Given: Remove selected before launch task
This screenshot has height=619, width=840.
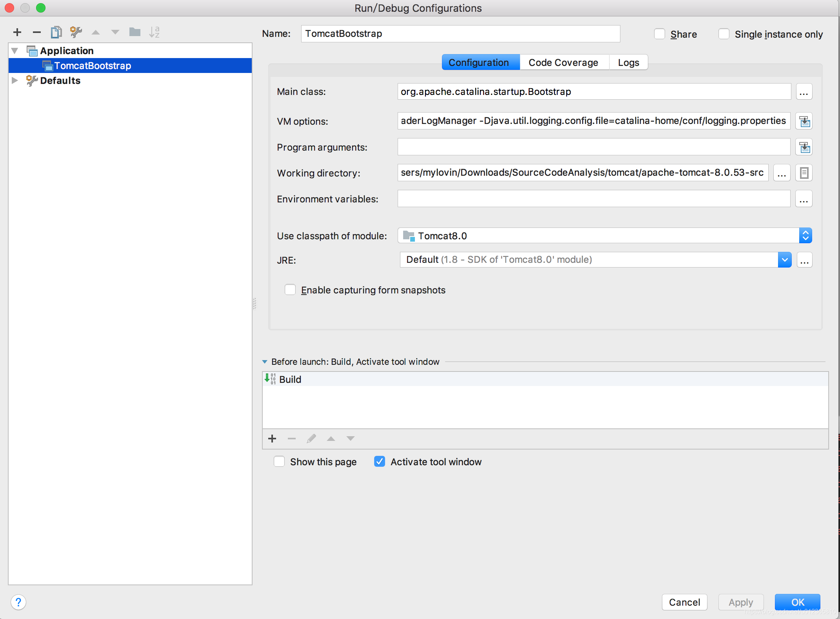Looking at the screenshot, I should coord(291,439).
